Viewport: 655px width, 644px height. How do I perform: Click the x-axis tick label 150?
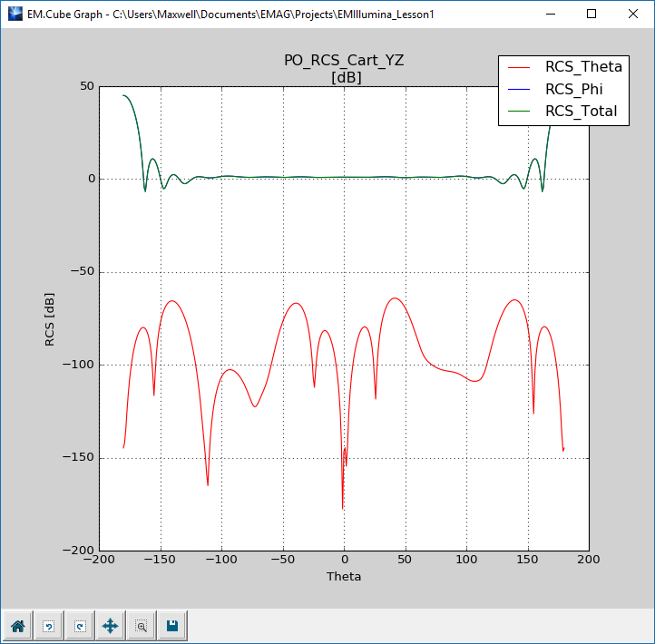tap(528, 560)
